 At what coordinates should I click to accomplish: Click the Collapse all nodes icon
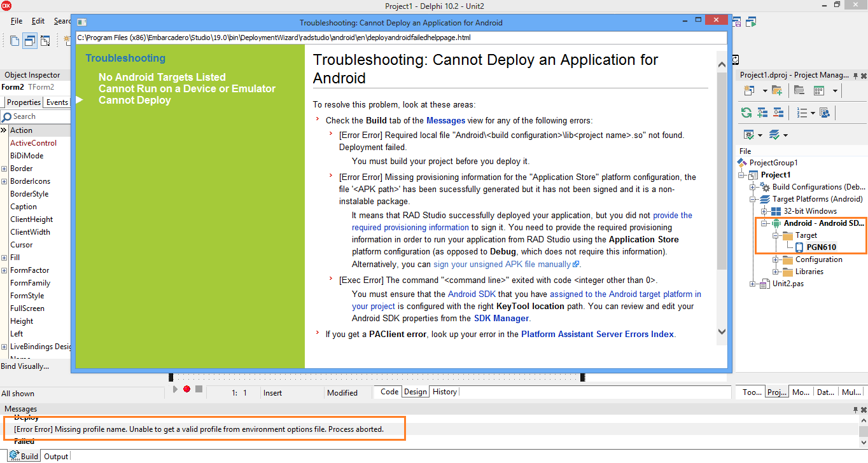pos(778,113)
